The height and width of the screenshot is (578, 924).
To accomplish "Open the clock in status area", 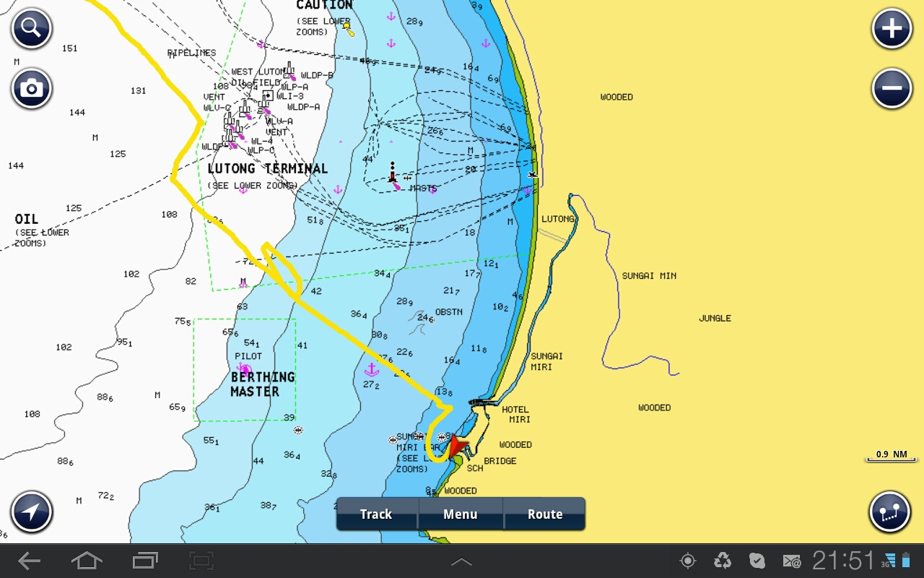I will (842, 561).
